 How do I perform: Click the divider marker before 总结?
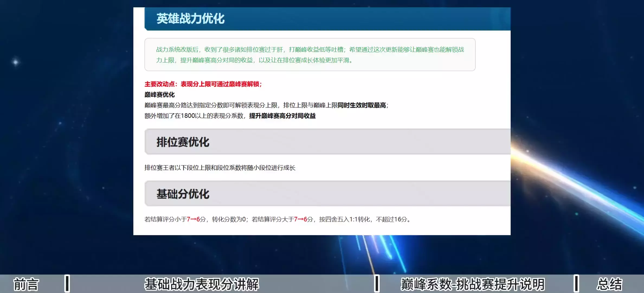click(x=577, y=284)
